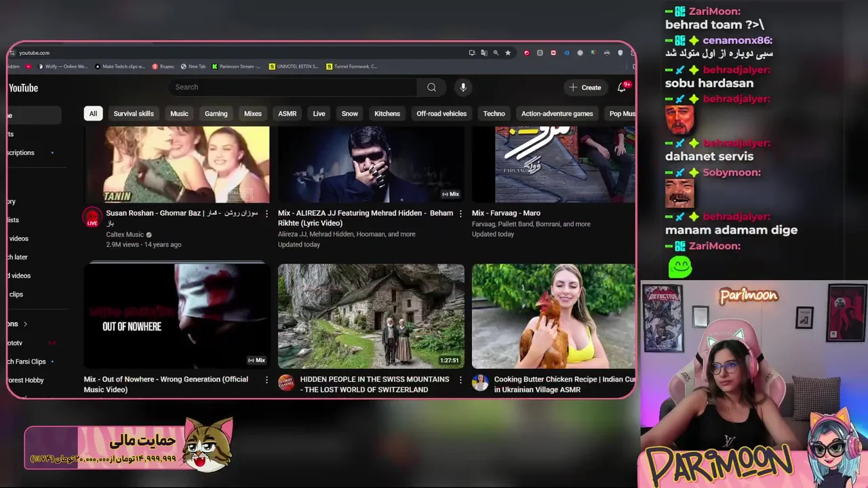Open more options for Out of Nowhere mix
The height and width of the screenshot is (488, 868).
coord(267,380)
